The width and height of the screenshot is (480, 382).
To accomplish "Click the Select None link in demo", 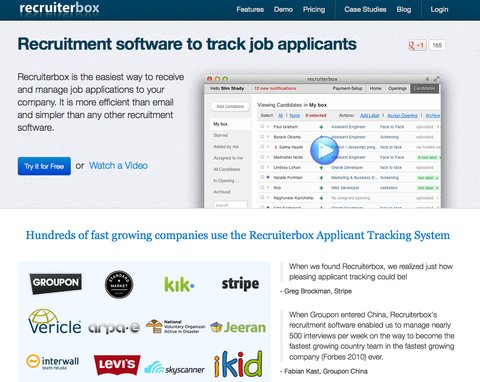I will pyautogui.click(x=294, y=115).
